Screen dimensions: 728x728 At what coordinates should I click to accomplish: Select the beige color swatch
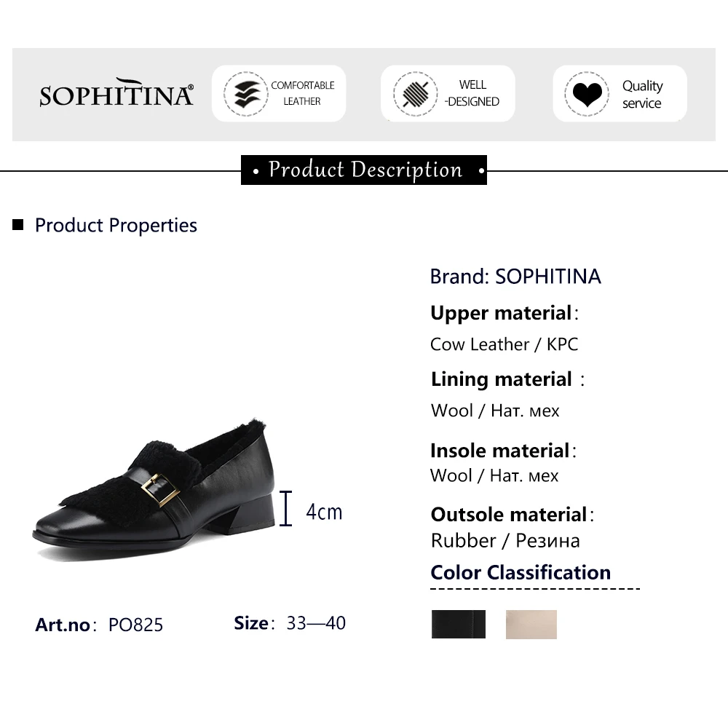point(531,624)
